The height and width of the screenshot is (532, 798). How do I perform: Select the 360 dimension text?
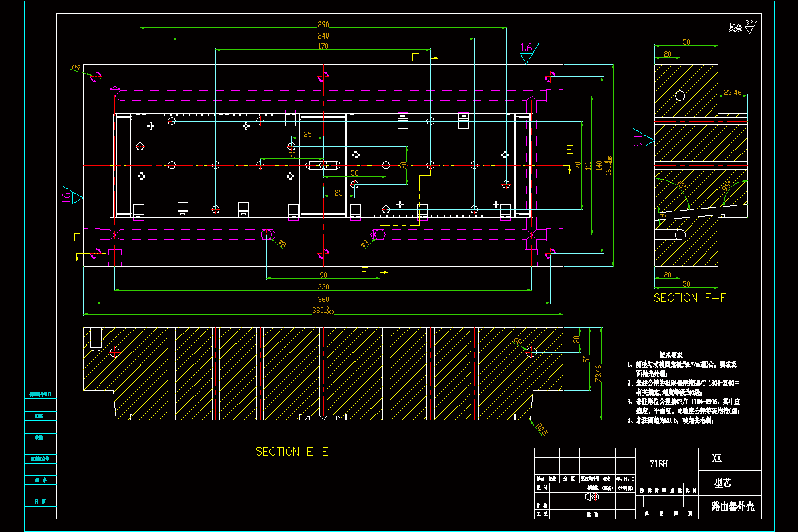pos(323,300)
